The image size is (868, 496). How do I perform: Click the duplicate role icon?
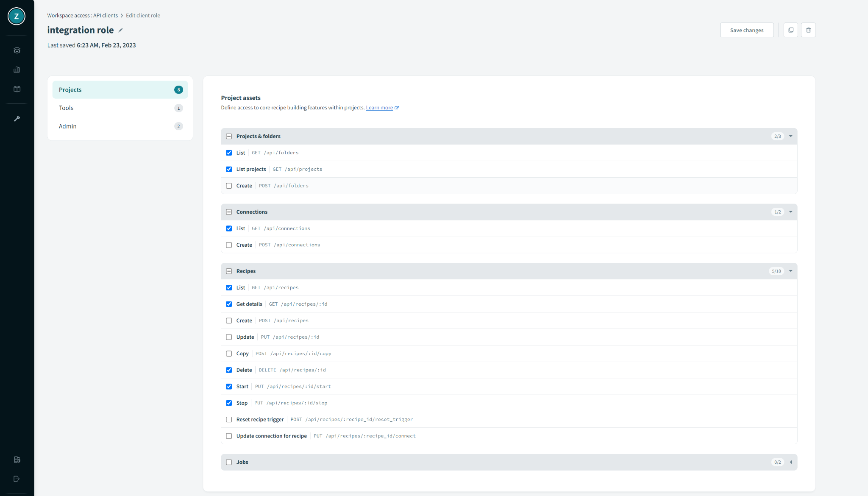[790, 30]
